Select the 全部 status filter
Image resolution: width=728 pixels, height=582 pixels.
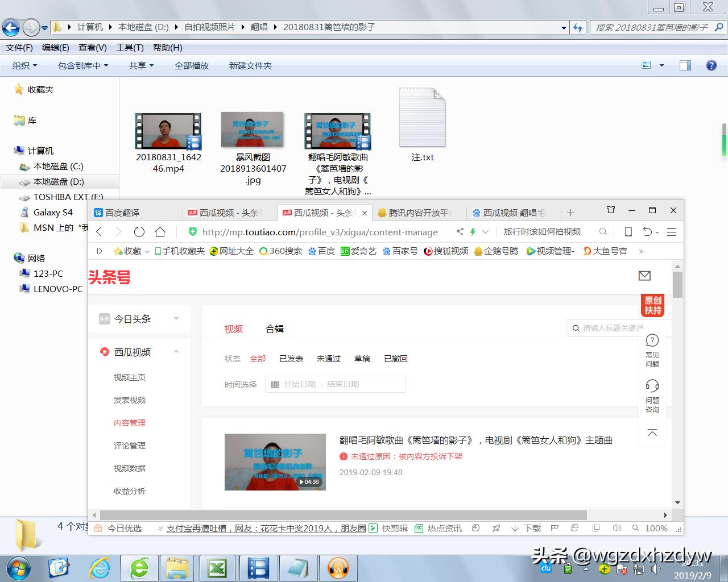click(258, 359)
